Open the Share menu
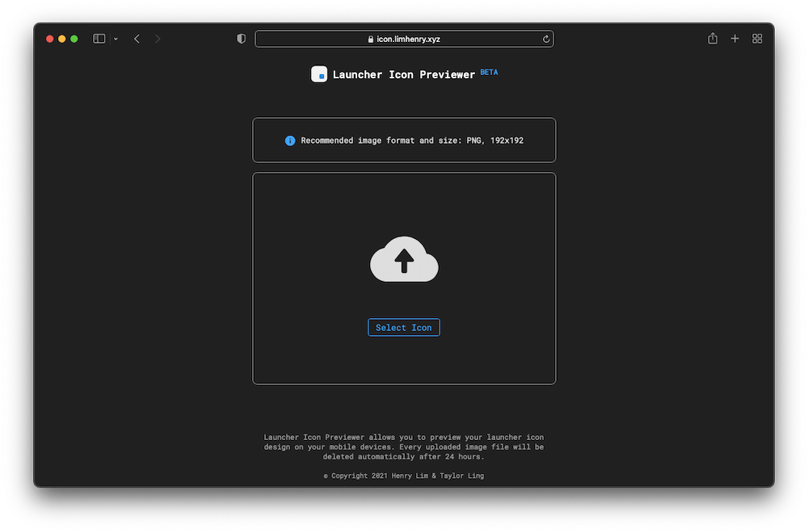Image resolution: width=808 pixels, height=532 pixels. pos(713,39)
